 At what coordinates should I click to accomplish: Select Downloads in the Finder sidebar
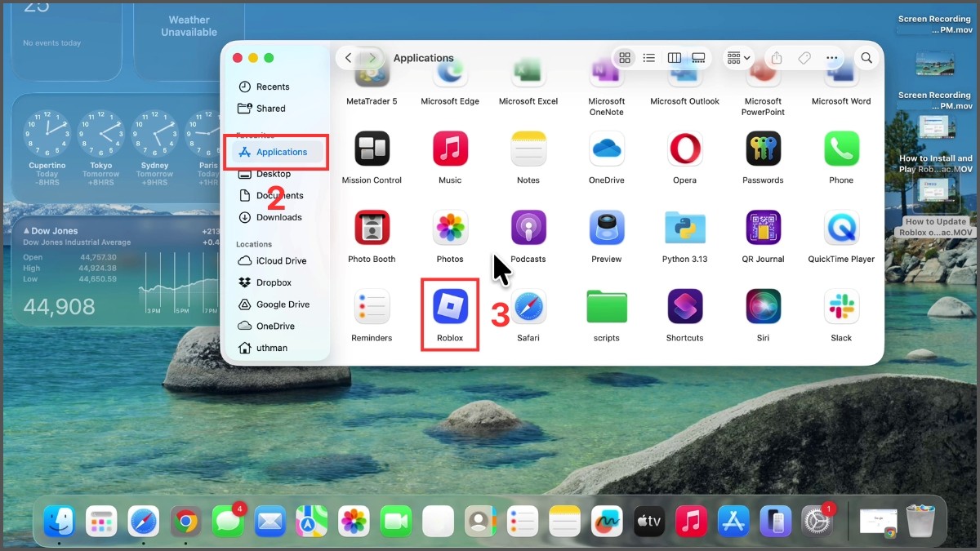pos(278,217)
